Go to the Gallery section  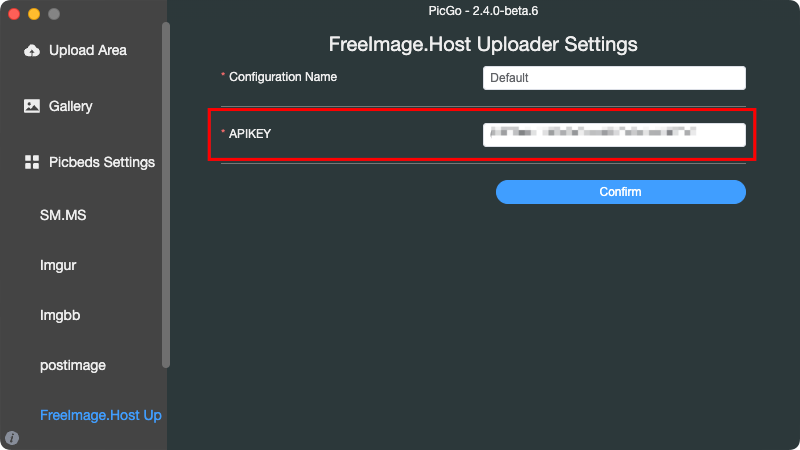(x=70, y=106)
